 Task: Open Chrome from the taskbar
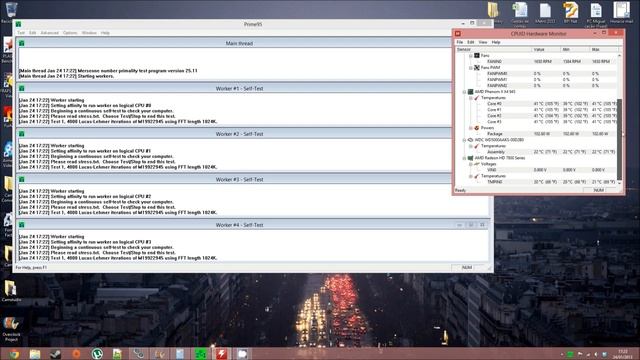click(x=13, y=354)
